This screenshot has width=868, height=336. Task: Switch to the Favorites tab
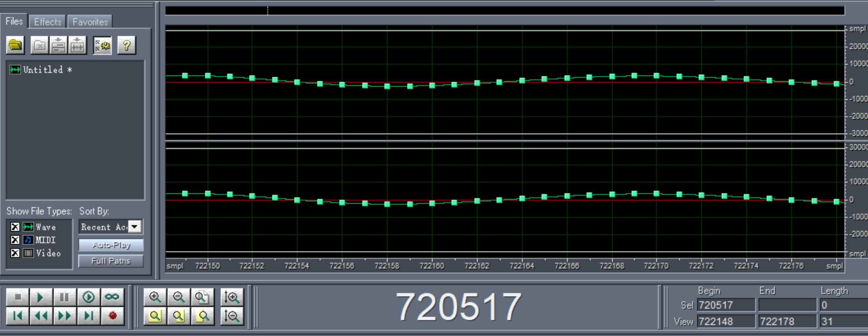click(90, 22)
